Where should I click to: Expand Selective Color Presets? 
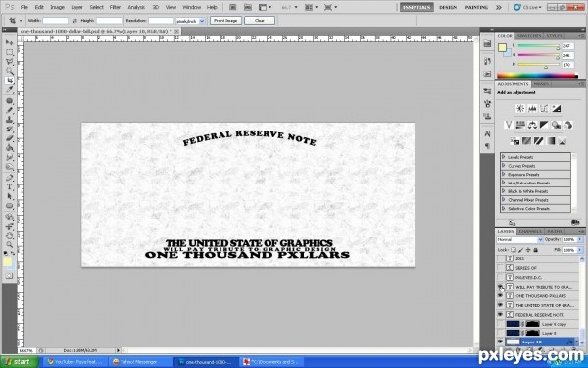click(504, 208)
